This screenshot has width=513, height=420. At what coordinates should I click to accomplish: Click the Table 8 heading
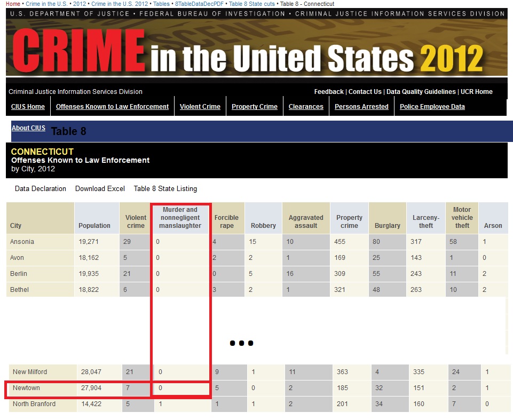click(69, 131)
